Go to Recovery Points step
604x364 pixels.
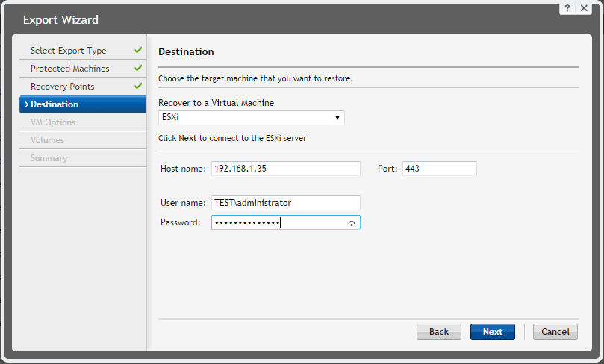pyautogui.click(x=83, y=87)
